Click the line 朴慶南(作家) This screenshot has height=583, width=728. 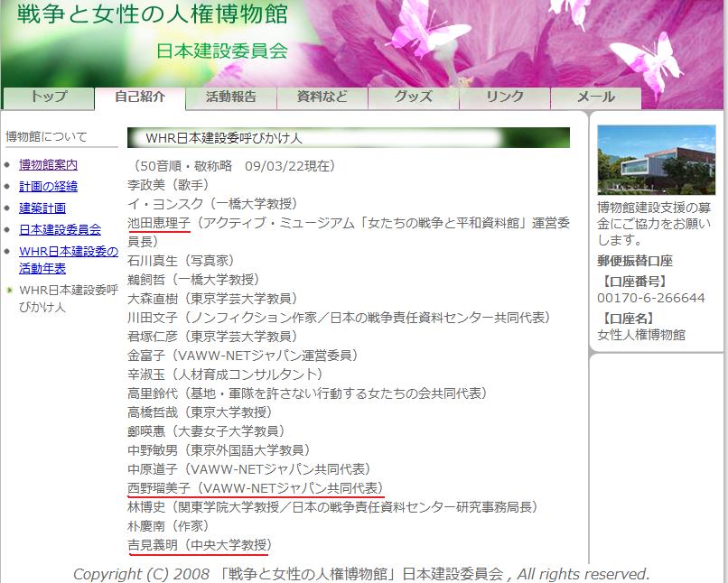coord(168,526)
